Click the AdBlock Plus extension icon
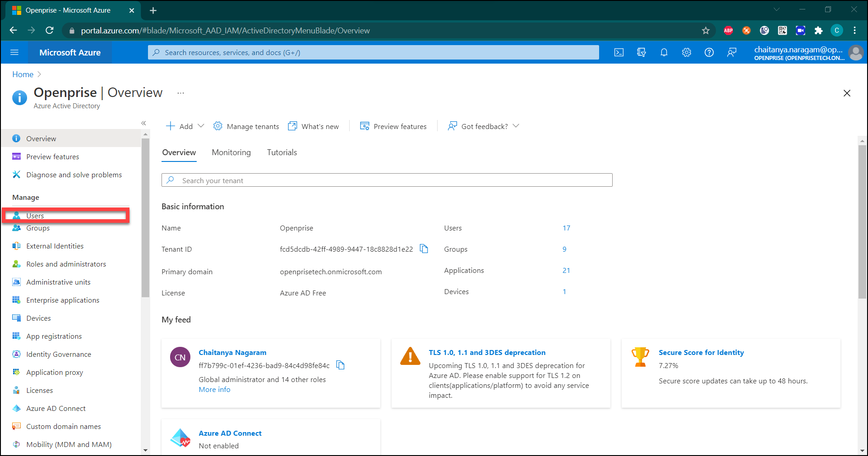Image resolution: width=868 pixels, height=456 pixels. pyautogui.click(x=728, y=31)
